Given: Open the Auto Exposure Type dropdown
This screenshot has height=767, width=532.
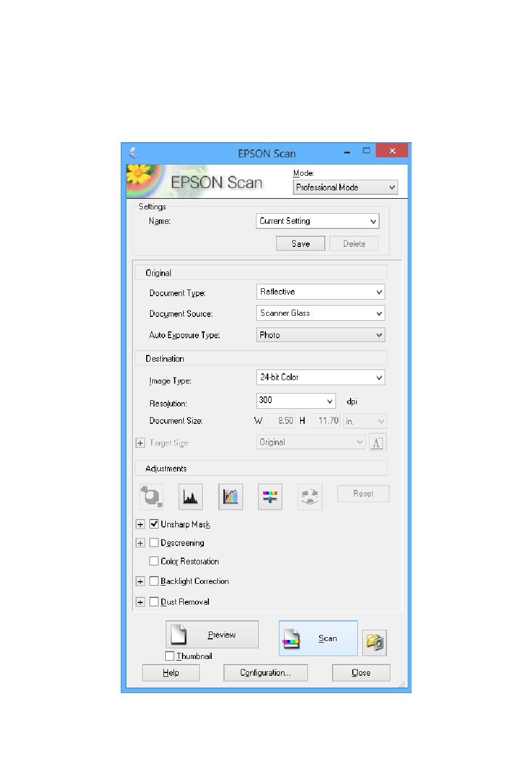Looking at the screenshot, I should (320, 335).
